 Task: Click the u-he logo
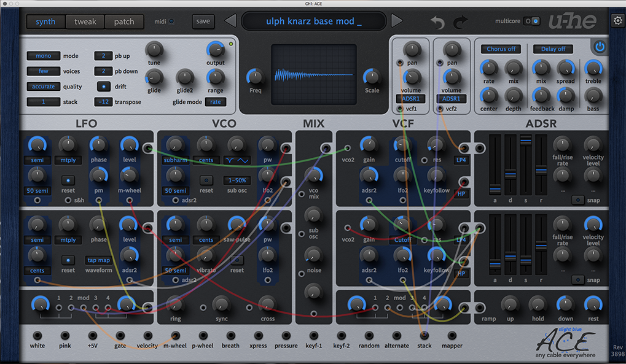(x=573, y=21)
